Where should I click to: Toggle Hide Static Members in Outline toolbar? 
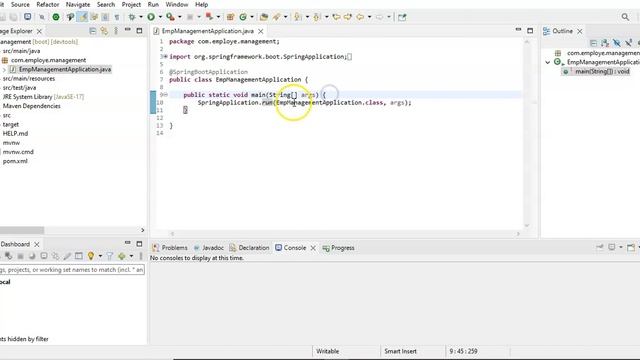pos(629,42)
